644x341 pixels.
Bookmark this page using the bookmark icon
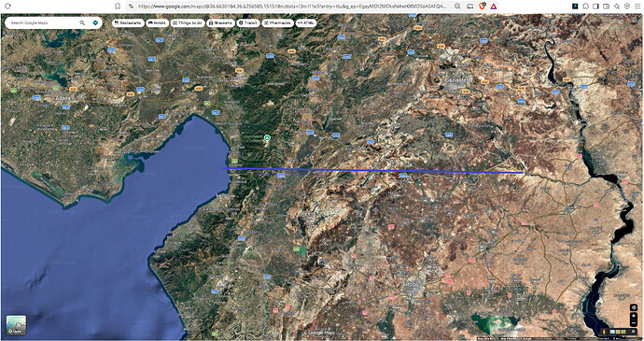pyautogui.click(x=118, y=7)
